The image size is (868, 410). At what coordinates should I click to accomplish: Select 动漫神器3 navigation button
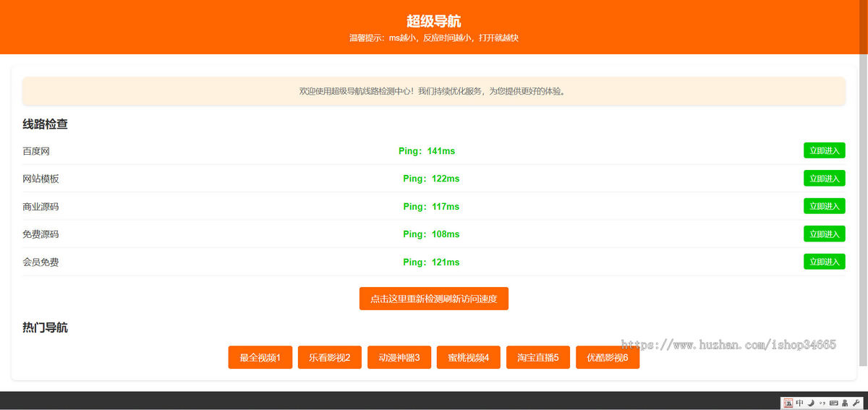point(399,357)
